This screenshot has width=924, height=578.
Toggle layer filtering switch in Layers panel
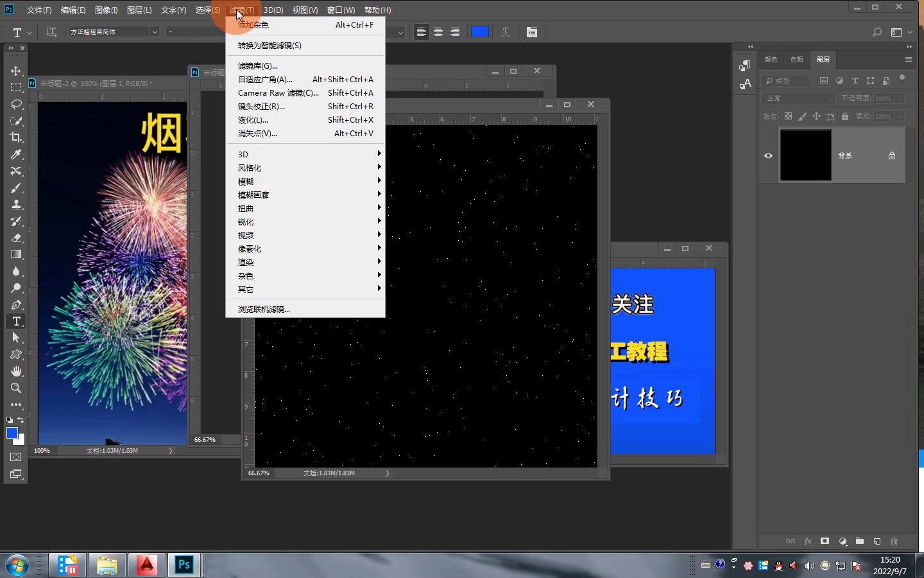click(x=902, y=79)
